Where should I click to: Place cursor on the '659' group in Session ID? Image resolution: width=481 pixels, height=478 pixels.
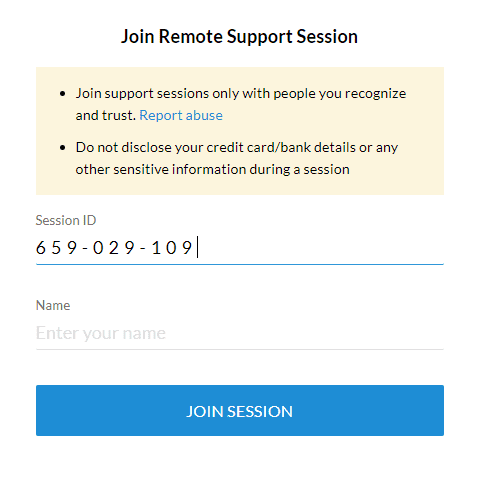click(x=56, y=248)
